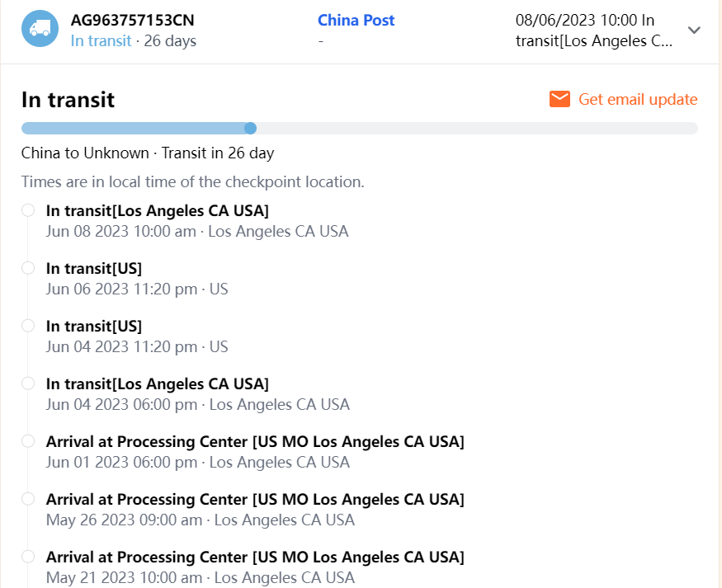Viewport: 722px width, 588px height.
Task: Collapse tracking details with chevron arrow
Action: tap(694, 30)
